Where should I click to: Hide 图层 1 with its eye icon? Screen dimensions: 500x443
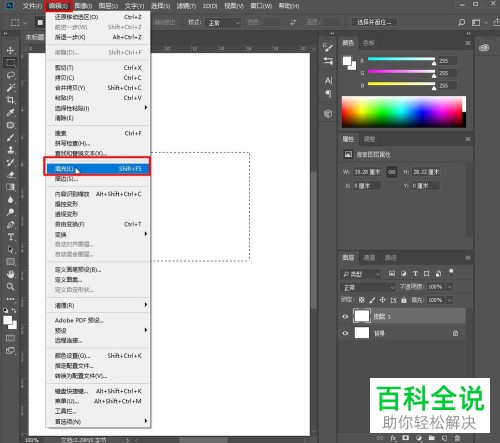(345, 316)
